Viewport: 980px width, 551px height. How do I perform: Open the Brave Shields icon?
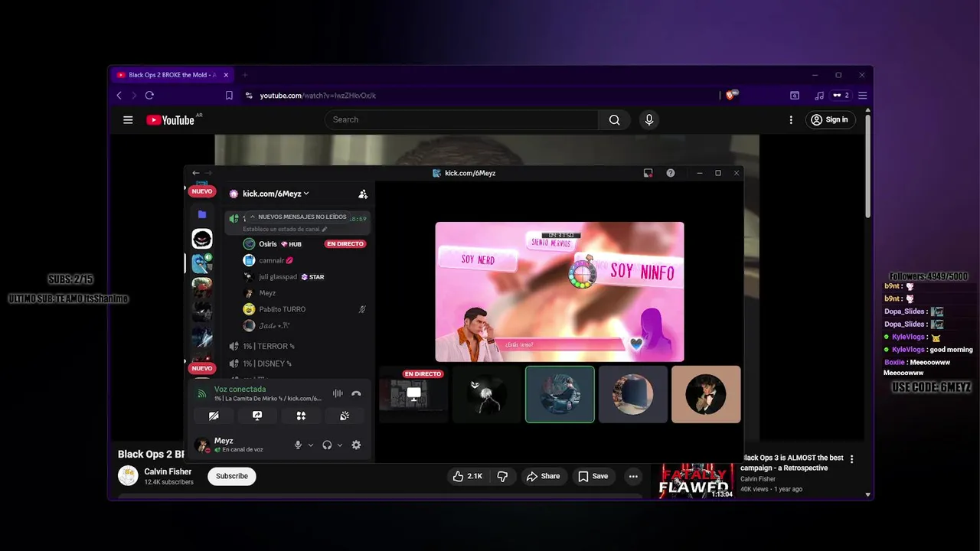click(x=730, y=96)
